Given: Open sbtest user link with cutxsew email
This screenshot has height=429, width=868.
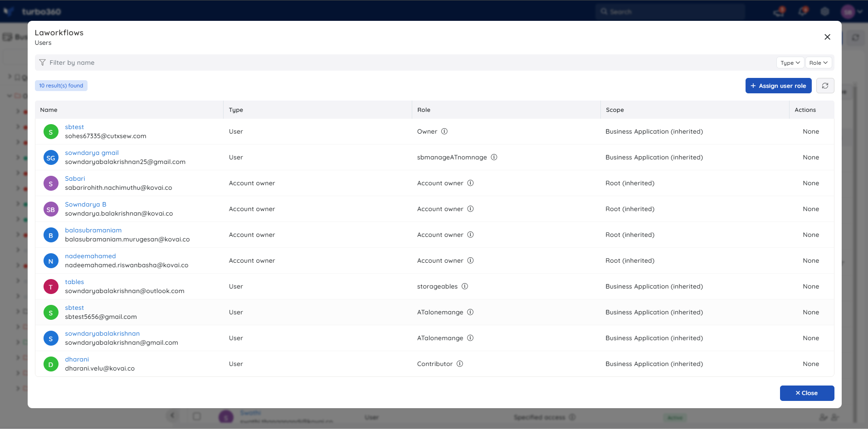Looking at the screenshot, I should point(74,127).
